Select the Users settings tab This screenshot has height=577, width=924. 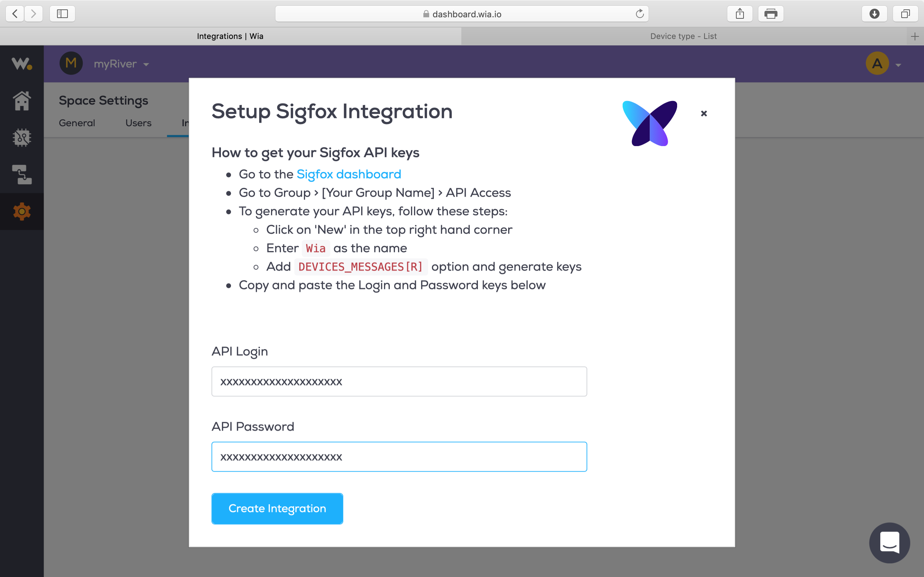click(138, 123)
